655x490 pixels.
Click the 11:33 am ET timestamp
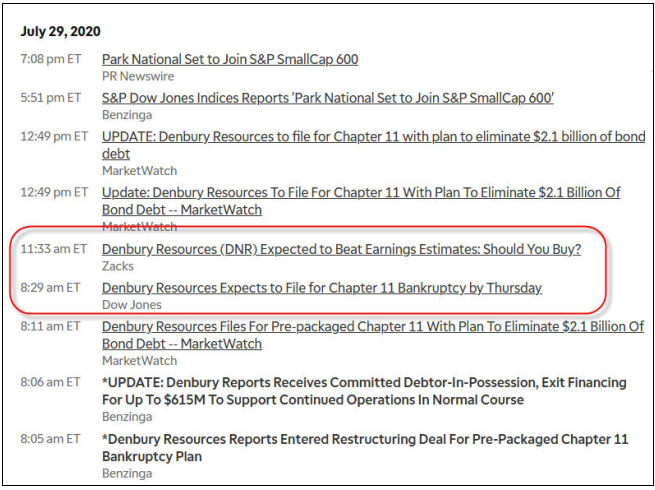(53, 249)
